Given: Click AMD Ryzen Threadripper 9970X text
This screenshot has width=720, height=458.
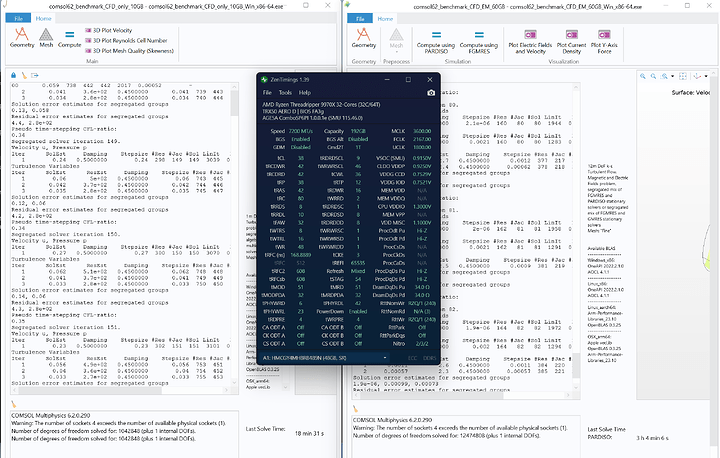Looking at the screenshot, I should point(321,105).
